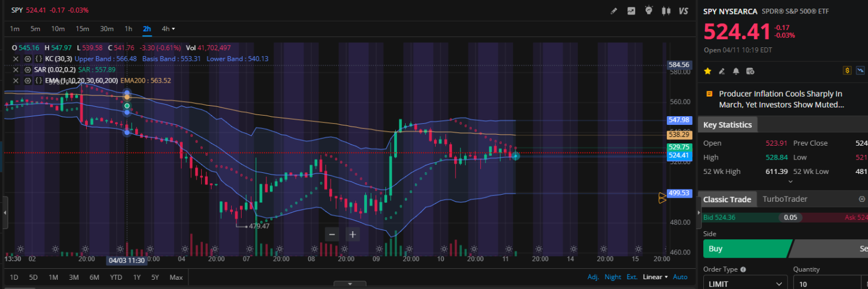Set chart range to 1D
This screenshot has height=289, width=868.
[14, 277]
